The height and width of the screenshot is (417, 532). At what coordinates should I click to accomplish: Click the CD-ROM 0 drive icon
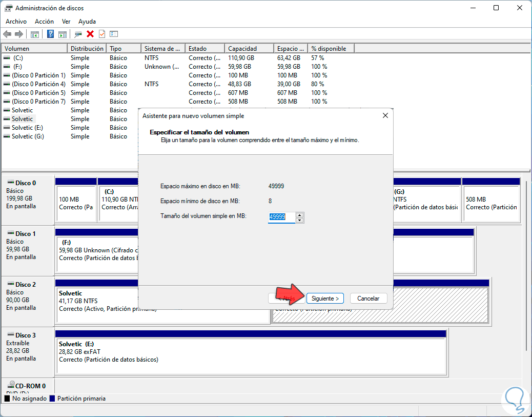[11, 385]
